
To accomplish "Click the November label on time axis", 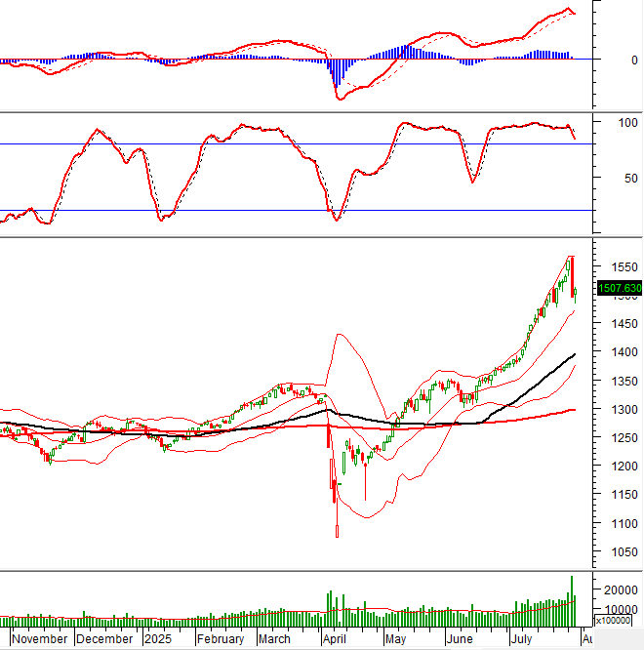I will [x=39, y=639].
